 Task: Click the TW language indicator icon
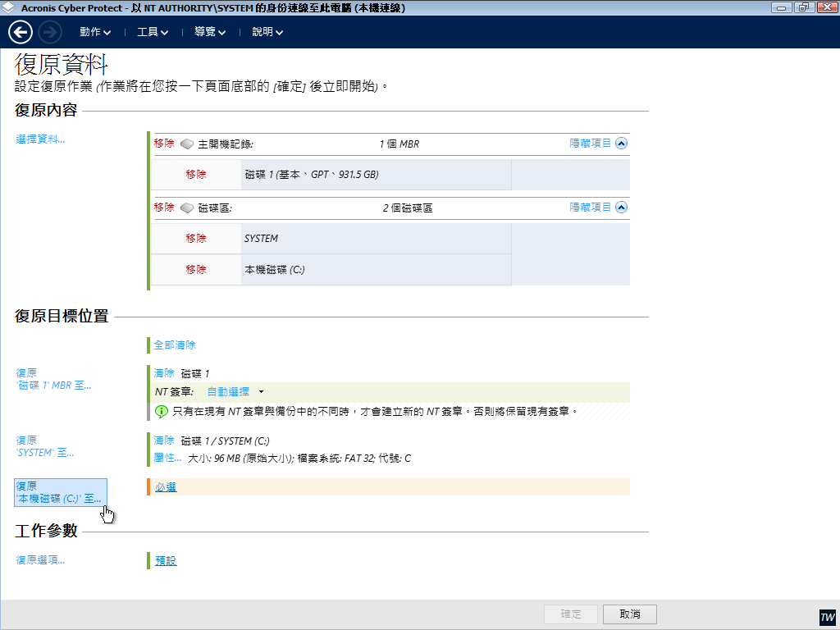pyautogui.click(x=827, y=617)
